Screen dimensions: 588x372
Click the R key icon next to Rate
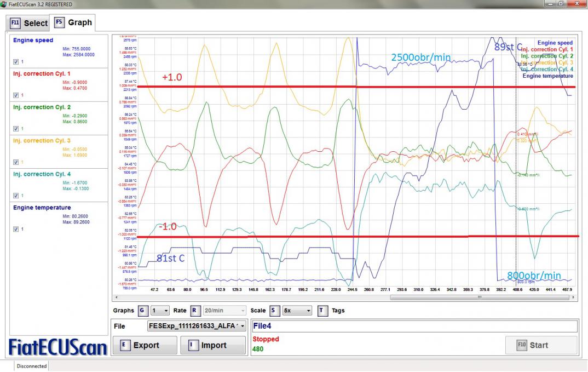[194, 310]
